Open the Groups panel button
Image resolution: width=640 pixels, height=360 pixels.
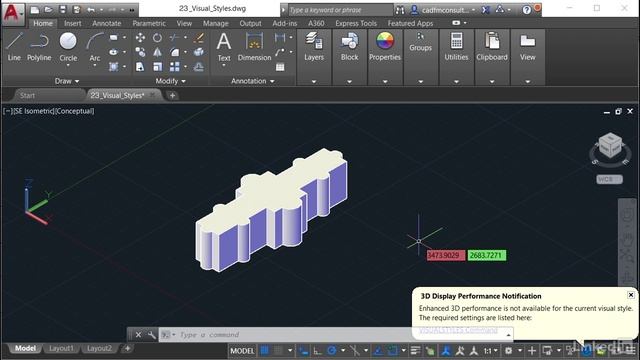pyautogui.click(x=420, y=42)
